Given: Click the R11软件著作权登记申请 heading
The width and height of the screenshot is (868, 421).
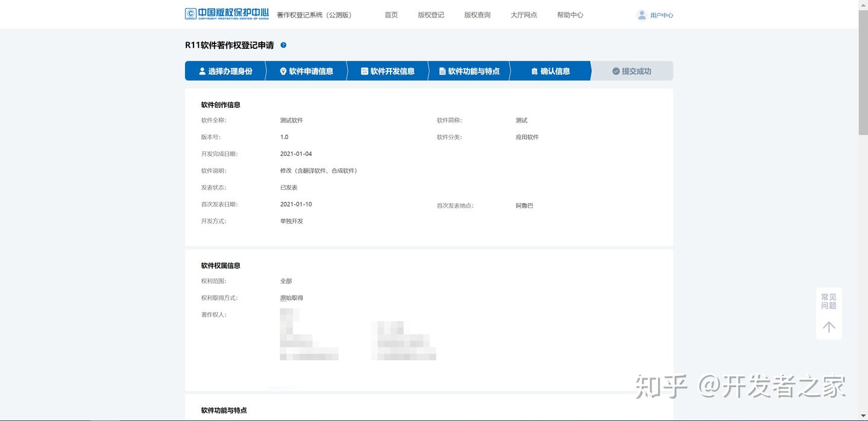Looking at the screenshot, I should coord(230,45).
